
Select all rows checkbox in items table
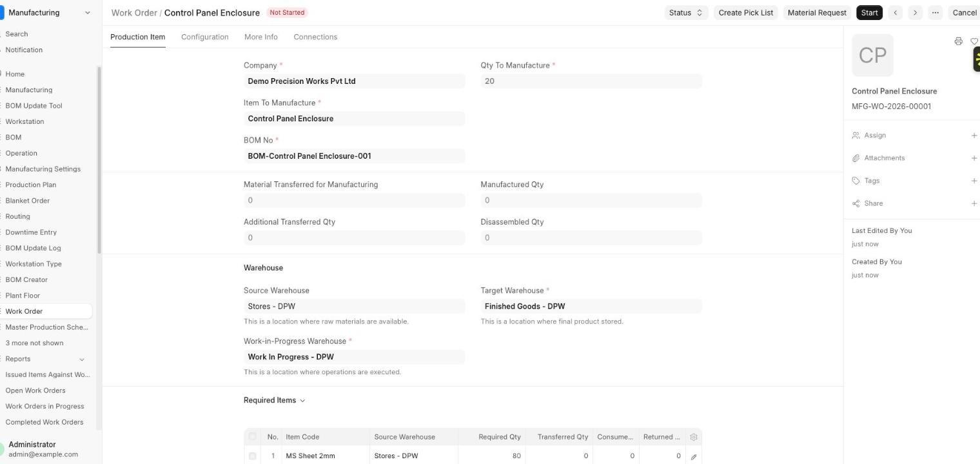click(x=252, y=437)
